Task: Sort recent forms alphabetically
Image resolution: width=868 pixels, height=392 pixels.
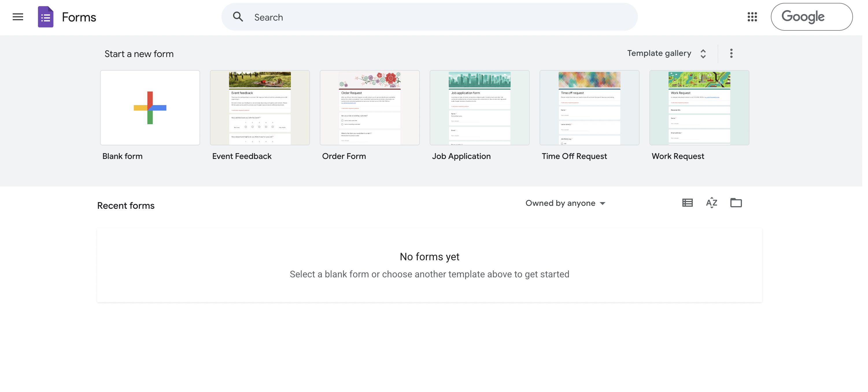Action: point(711,202)
